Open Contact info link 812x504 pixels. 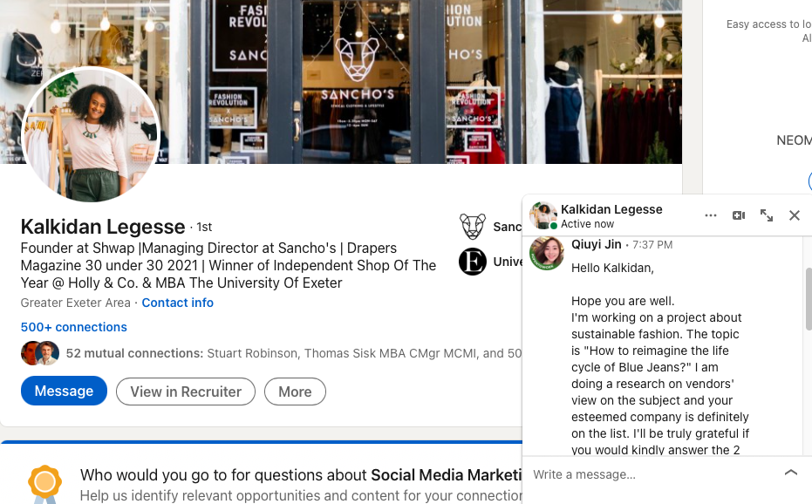tap(178, 303)
